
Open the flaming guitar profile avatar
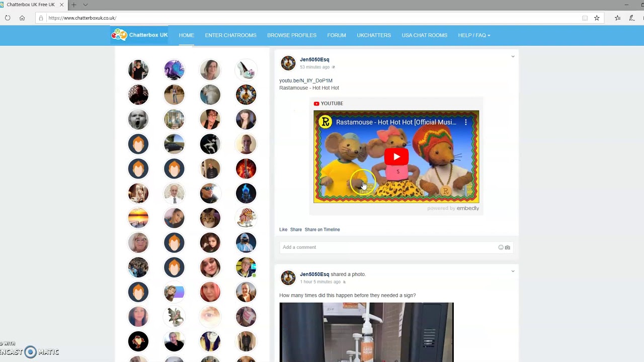pos(246,168)
